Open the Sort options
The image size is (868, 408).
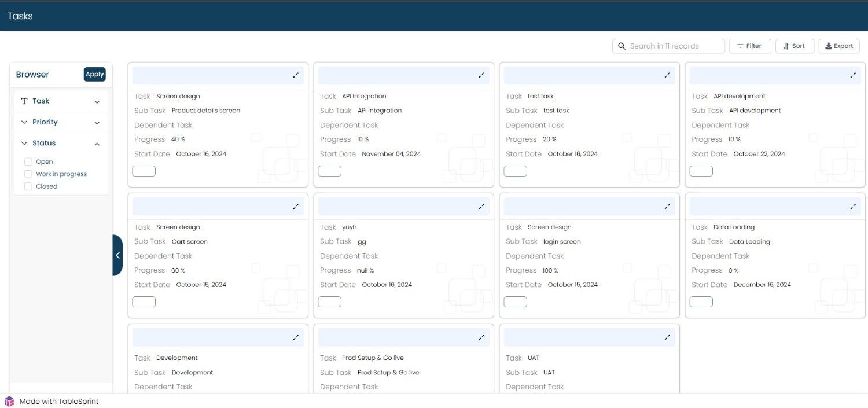[x=795, y=46]
